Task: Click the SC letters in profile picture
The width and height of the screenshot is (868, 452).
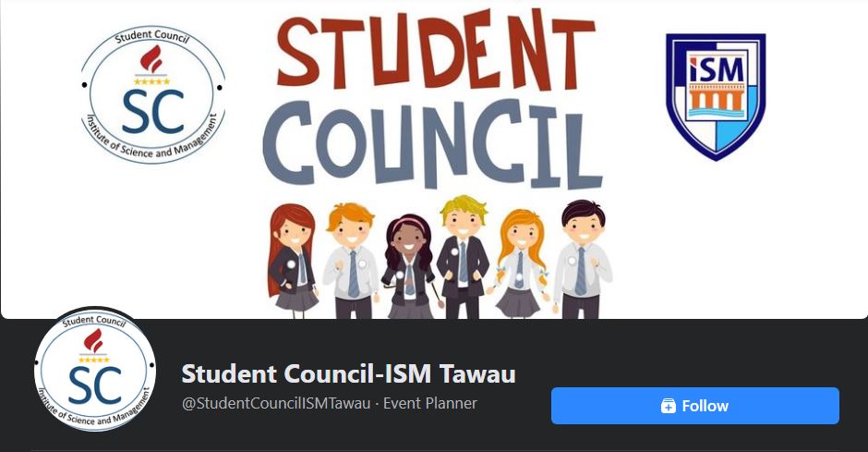Action: click(95, 385)
